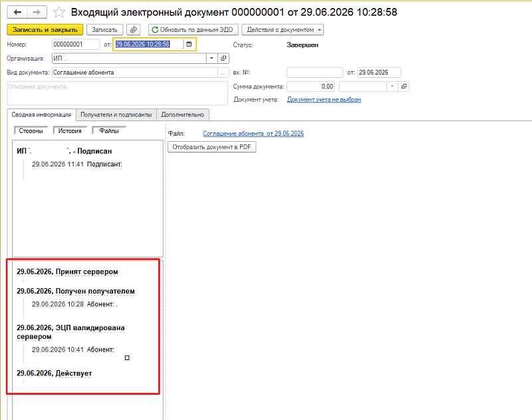Open the Дополнительно tab
Image resolution: width=532 pixels, height=420 pixels.
182,114
